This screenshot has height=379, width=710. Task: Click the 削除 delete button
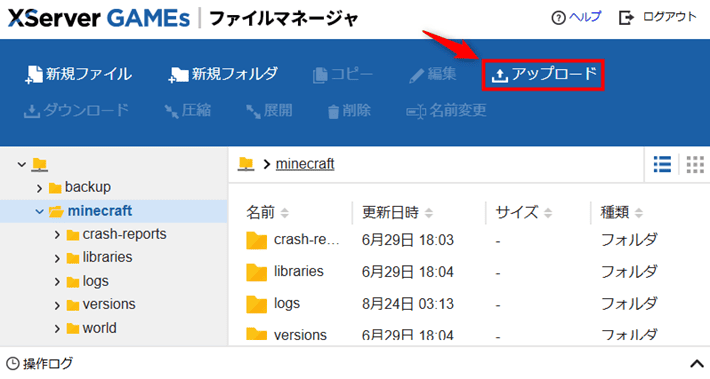pos(349,110)
